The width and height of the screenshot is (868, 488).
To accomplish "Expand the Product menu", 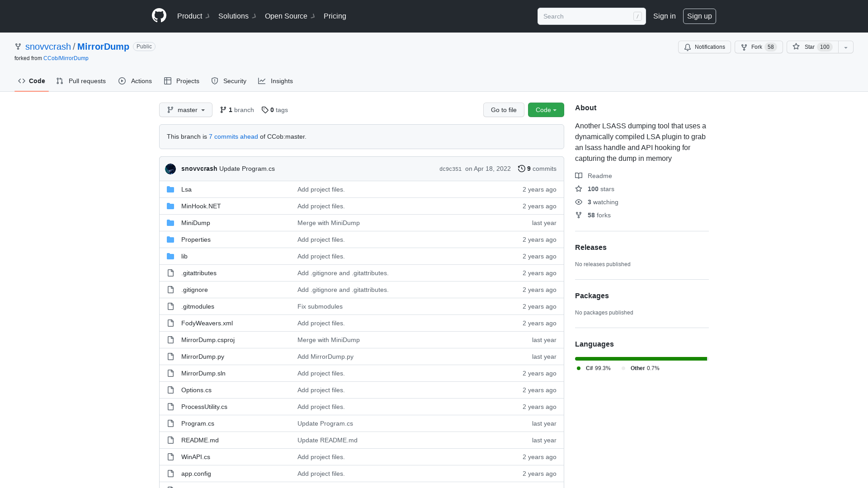I will tap(193, 16).
